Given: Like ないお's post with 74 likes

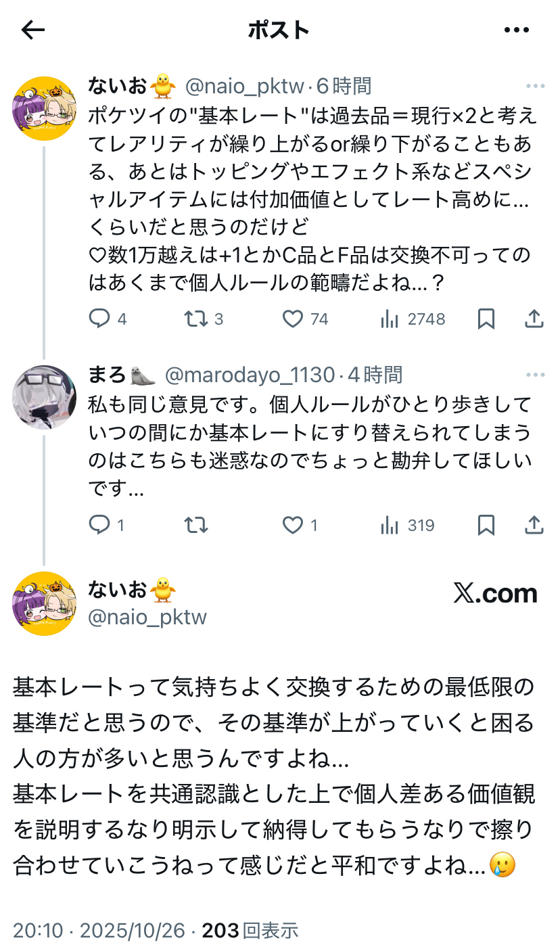Looking at the screenshot, I should click(292, 319).
